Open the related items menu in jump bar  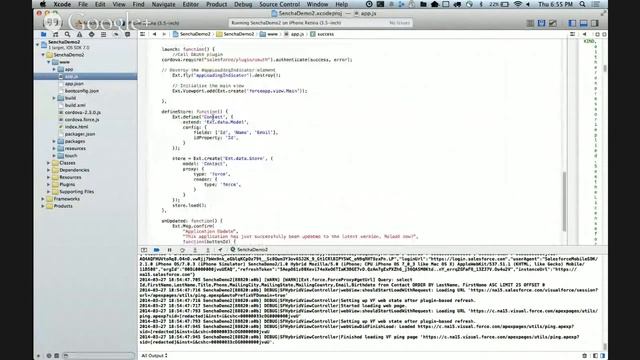[x=142, y=34]
